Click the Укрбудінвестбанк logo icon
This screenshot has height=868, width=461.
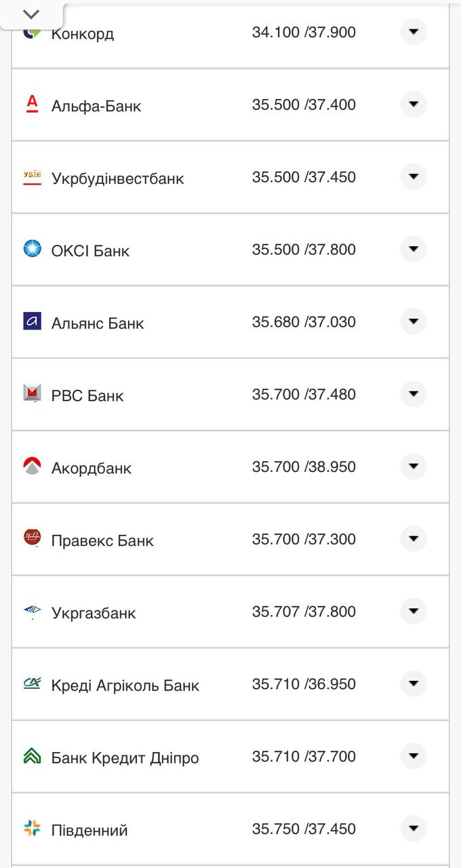pyautogui.click(x=32, y=177)
